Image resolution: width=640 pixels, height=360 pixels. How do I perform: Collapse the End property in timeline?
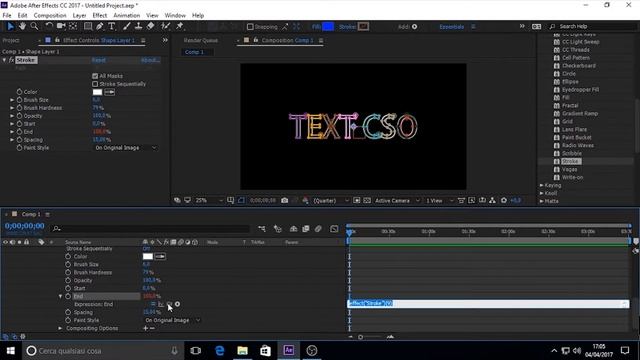point(60,296)
